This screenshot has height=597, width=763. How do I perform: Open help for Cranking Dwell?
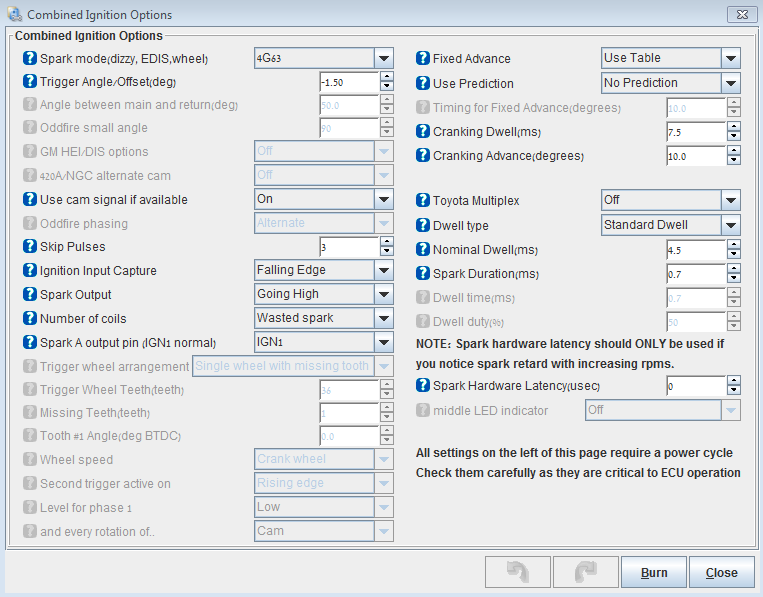point(423,131)
